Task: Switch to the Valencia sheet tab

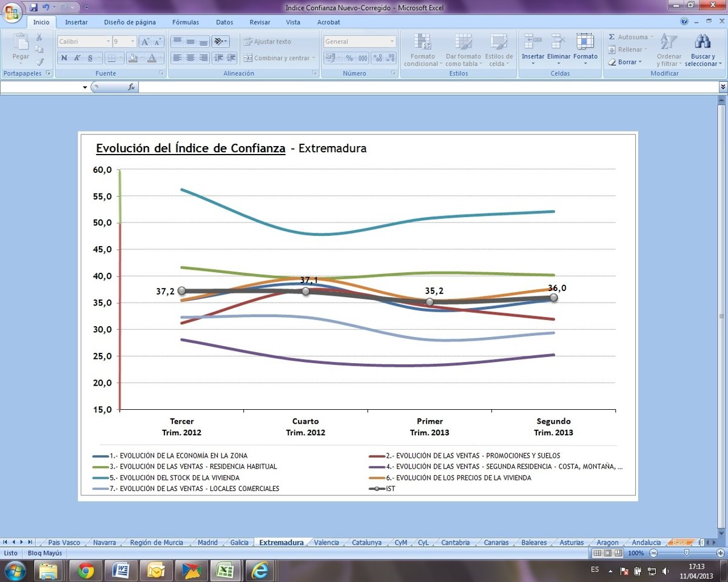Action: [x=326, y=543]
